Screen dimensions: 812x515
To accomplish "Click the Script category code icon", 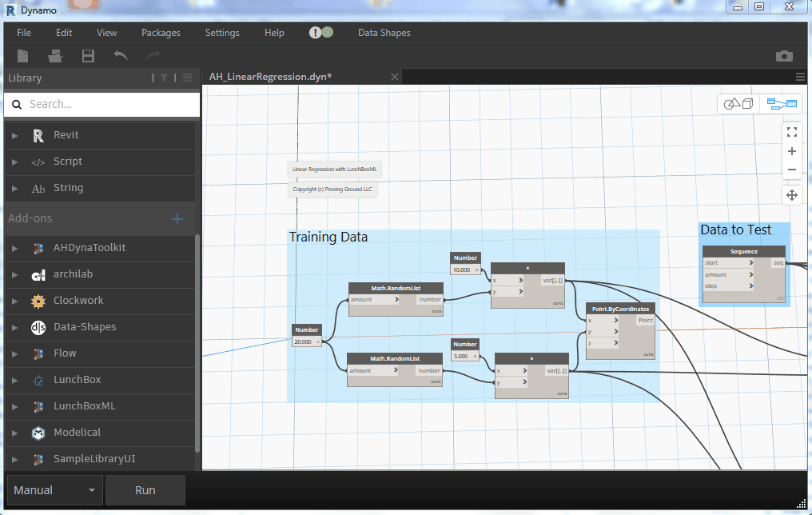I will click(38, 162).
